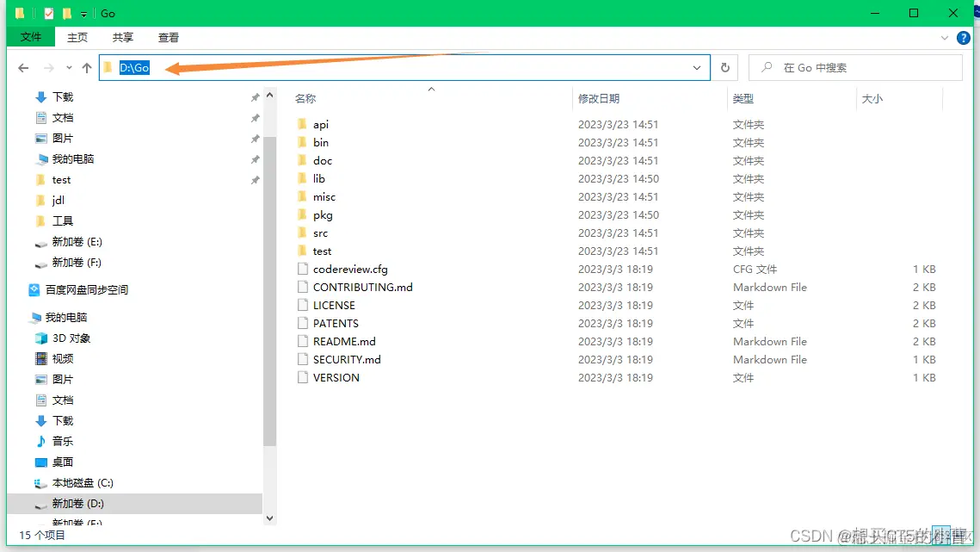Open 新加卷 (F:) in quick access
Viewport: 980px width, 552px height.
tap(77, 263)
